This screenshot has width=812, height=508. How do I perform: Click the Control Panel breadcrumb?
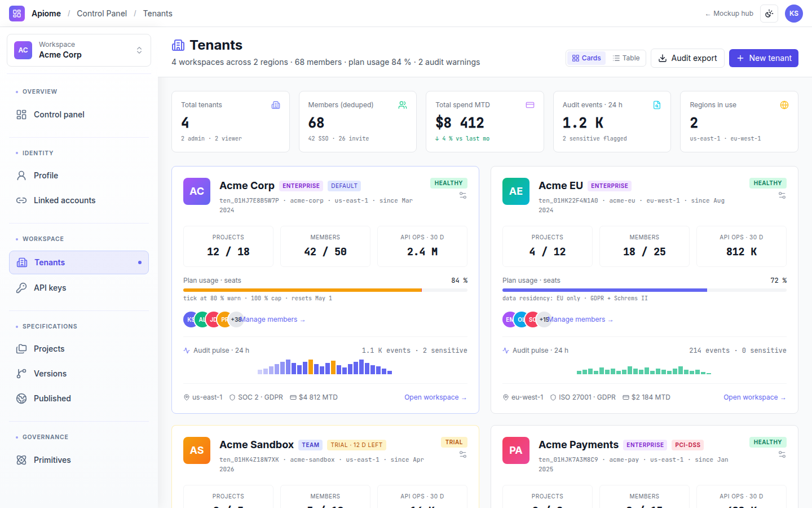pyautogui.click(x=101, y=14)
